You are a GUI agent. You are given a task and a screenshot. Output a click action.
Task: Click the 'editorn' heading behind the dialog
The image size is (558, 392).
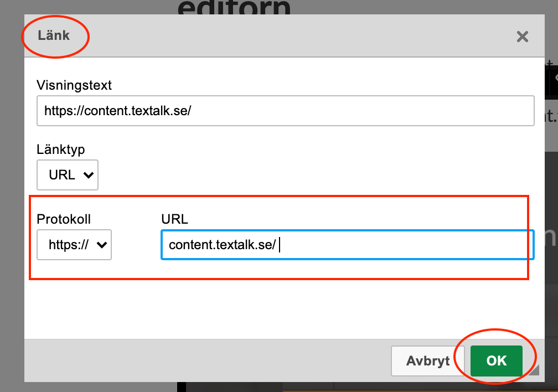pos(234,8)
